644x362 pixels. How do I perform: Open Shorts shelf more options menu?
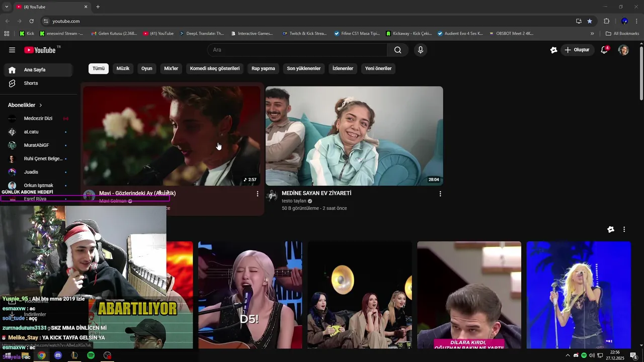(x=624, y=229)
